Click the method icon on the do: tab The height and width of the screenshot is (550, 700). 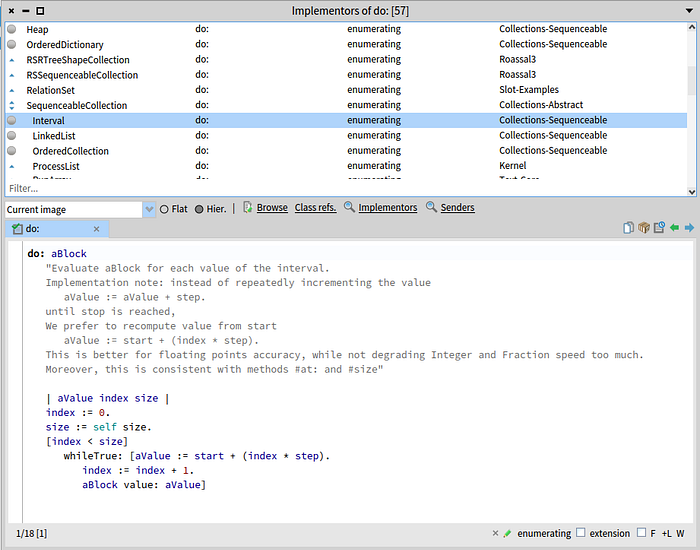[x=17, y=229]
